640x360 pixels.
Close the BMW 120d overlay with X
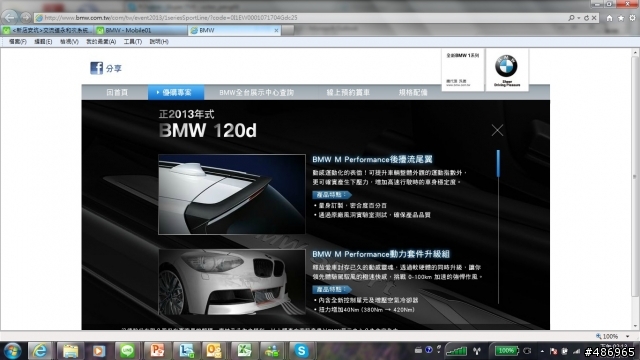497,130
